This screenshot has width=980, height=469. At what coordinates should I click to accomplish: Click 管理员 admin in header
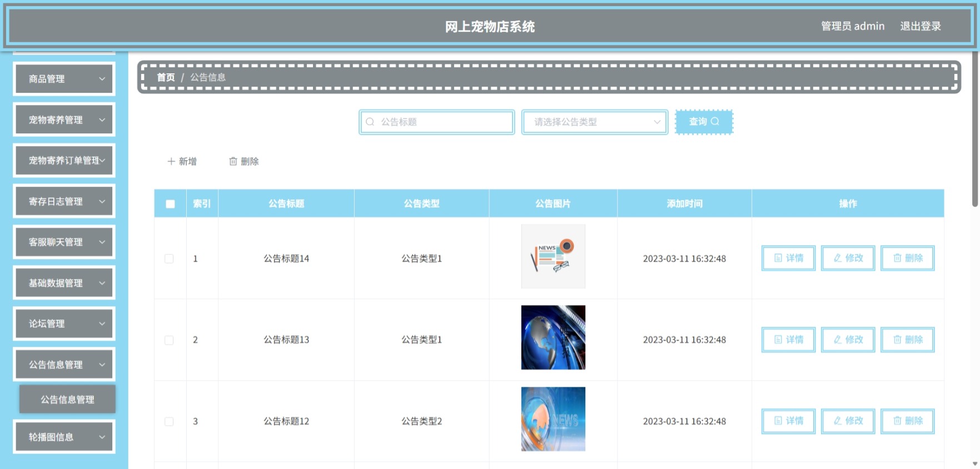[853, 26]
